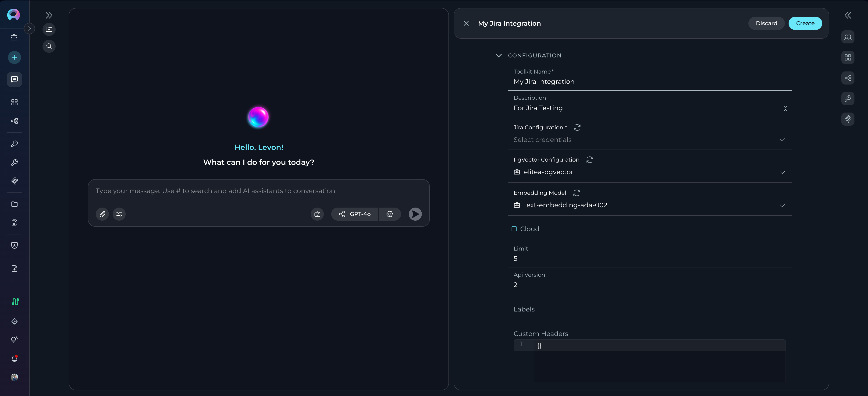Open notifications via the bell icon
The height and width of the screenshot is (396, 868).
tap(14, 358)
